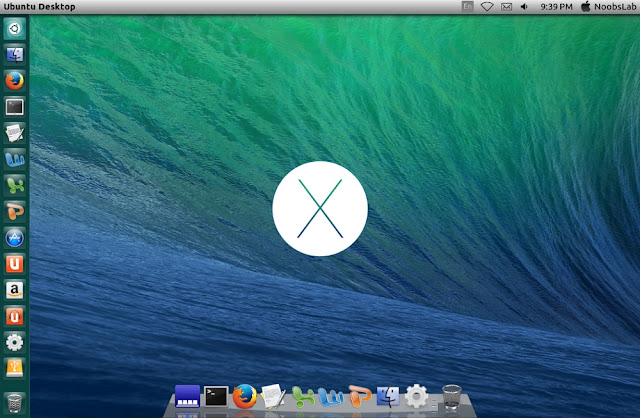Open the Ubuntu One icon in launcher
The height and width of the screenshot is (418, 640).
(x=15, y=264)
